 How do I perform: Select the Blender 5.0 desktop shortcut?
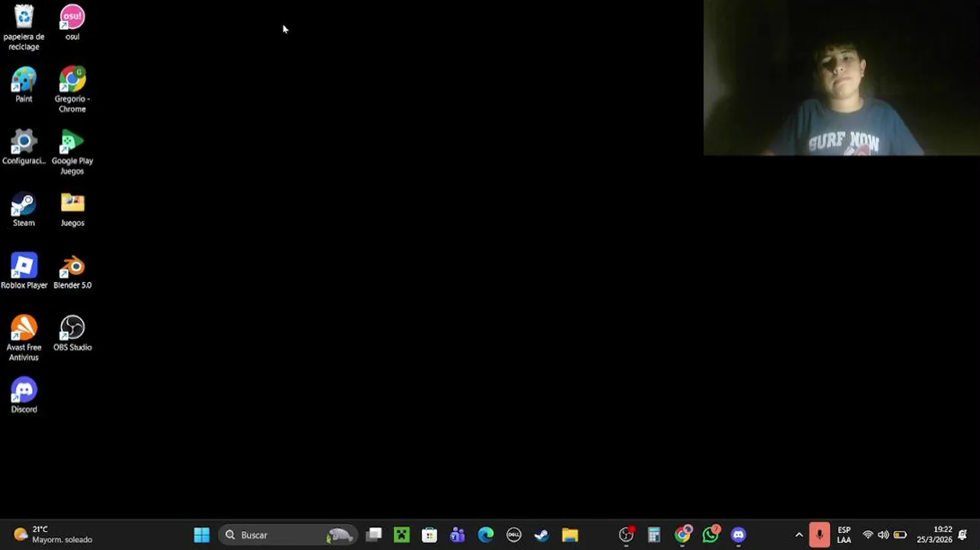pos(73,271)
